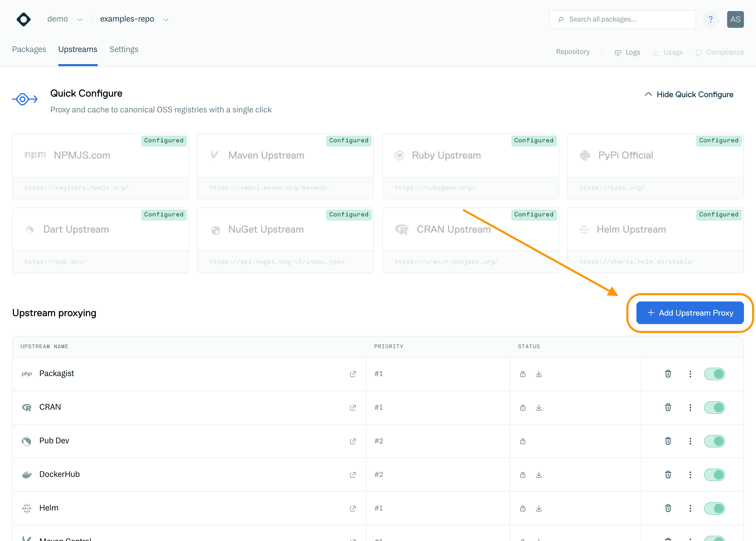The width and height of the screenshot is (756, 541).
Task: Click the lock icon in Helm row
Action: pos(523,508)
